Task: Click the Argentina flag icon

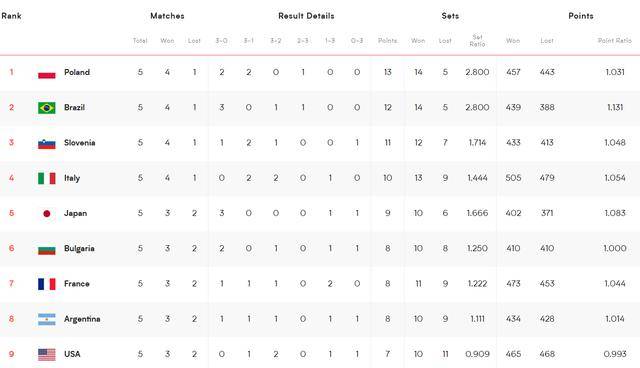Action: tap(47, 319)
